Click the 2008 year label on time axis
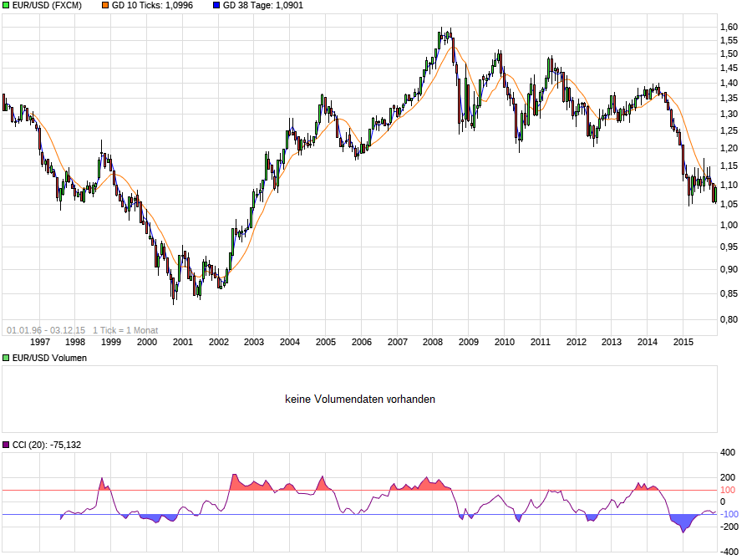The image size is (752, 560). coord(433,342)
